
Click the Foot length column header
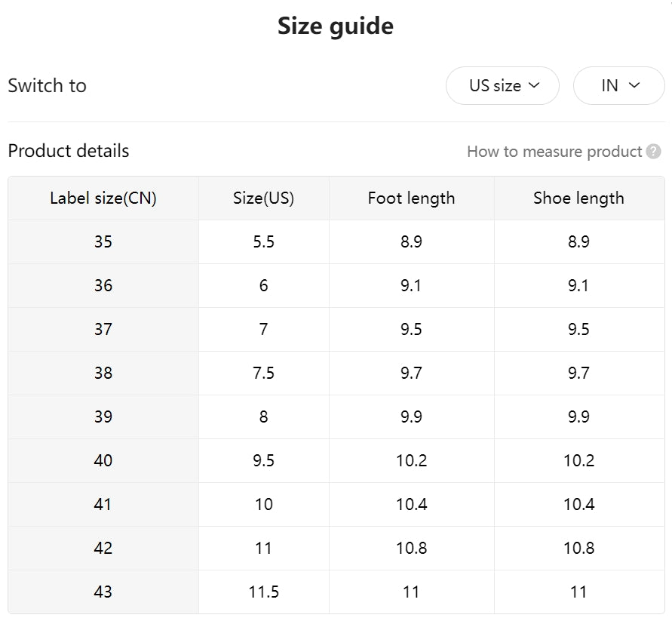[x=411, y=198]
